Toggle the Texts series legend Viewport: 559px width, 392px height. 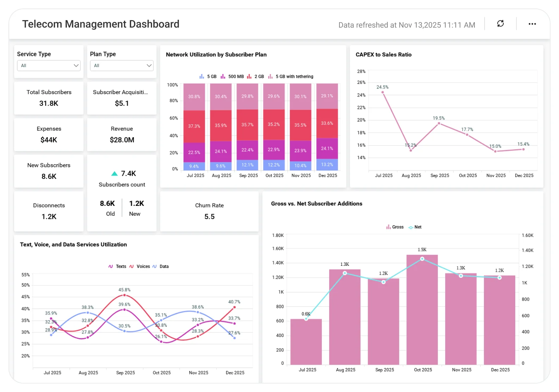(x=117, y=267)
